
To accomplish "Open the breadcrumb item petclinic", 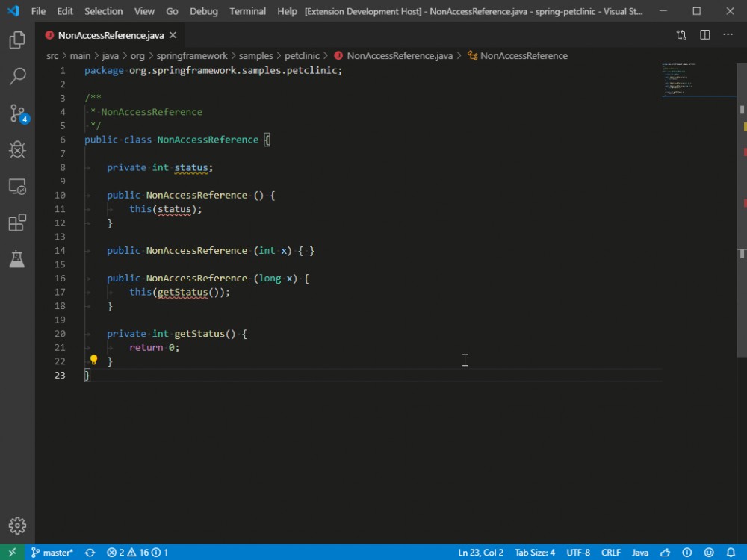I will 303,55.
